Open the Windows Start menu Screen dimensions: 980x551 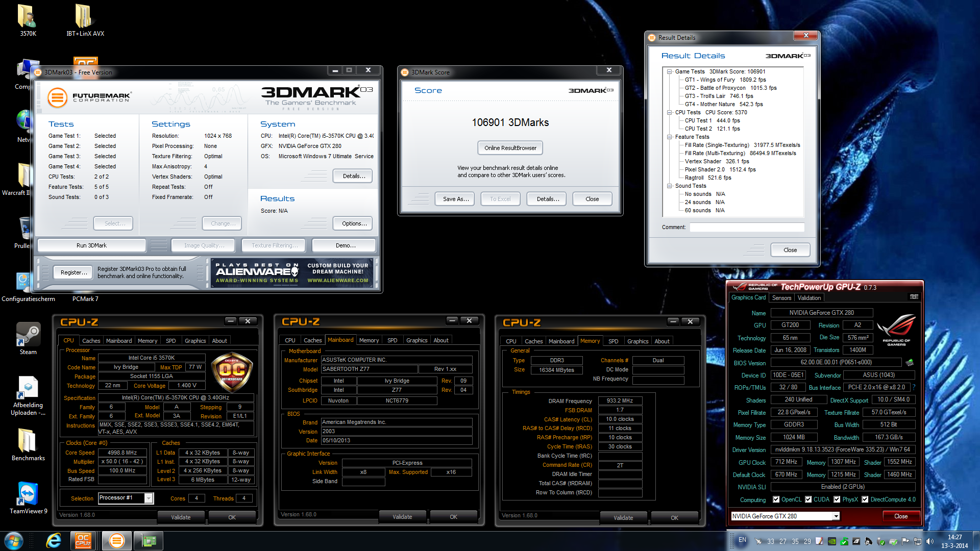point(14,540)
